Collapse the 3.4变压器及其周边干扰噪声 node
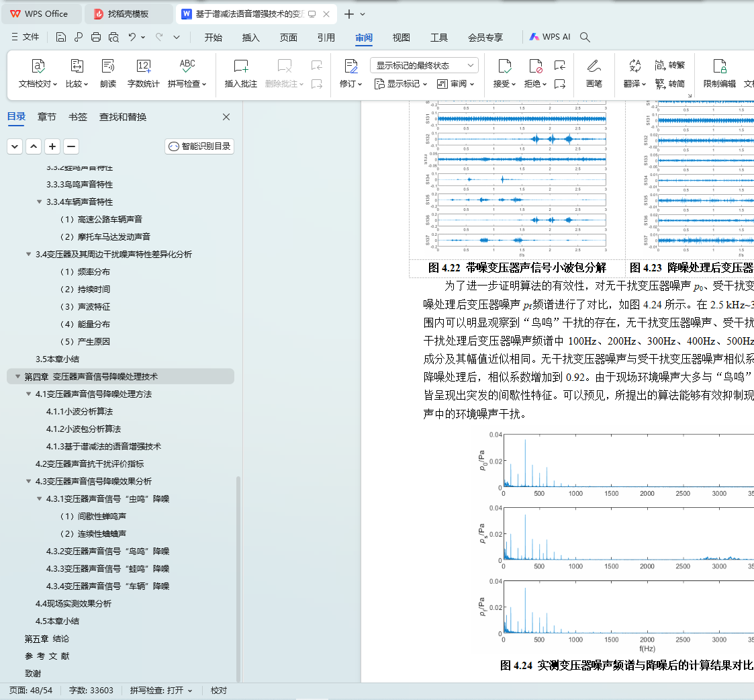The image size is (754, 700). pyautogui.click(x=28, y=254)
